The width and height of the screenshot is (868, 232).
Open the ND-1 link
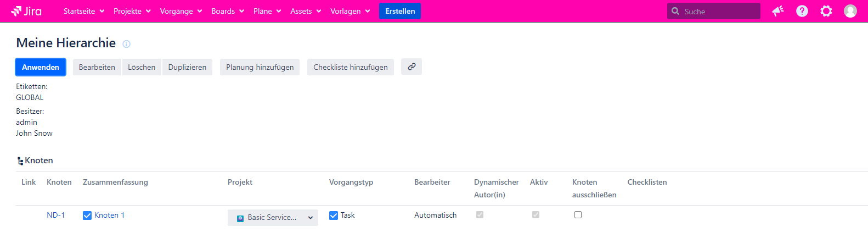(x=55, y=216)
